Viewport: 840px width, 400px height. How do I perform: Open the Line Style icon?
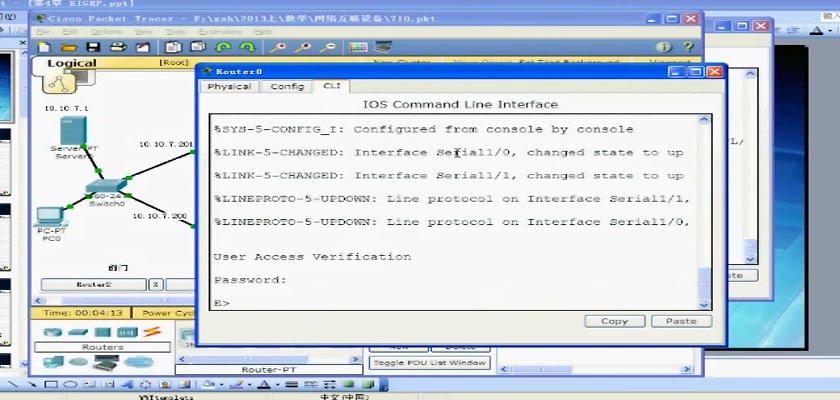click(291, 384)
